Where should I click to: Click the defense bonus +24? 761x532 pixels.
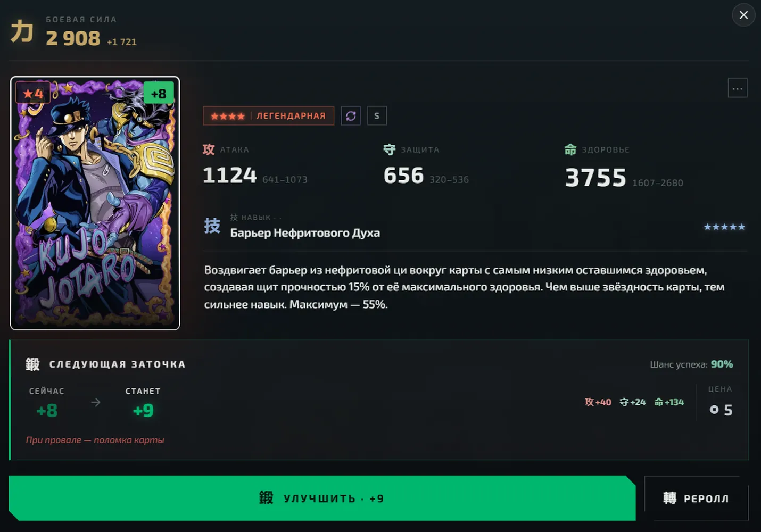(633, 402)
